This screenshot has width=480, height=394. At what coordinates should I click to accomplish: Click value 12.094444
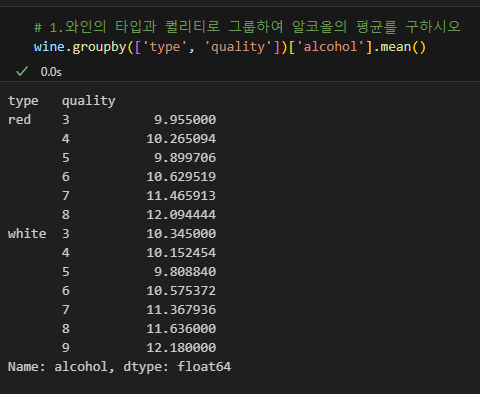[x=181, y=215]
